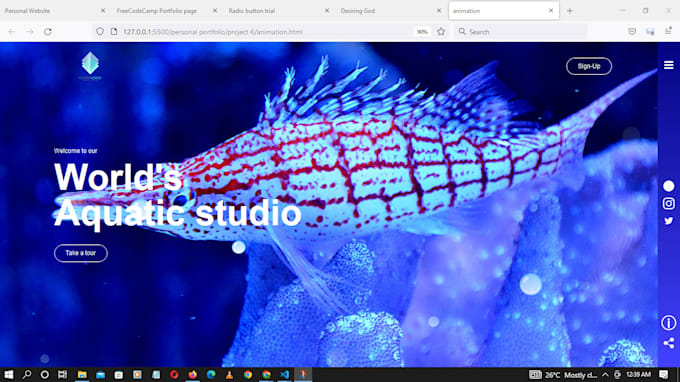This screenshot has width=680, height=382.
Task: Go forward with the browser arrow
Action: point(29,32)
